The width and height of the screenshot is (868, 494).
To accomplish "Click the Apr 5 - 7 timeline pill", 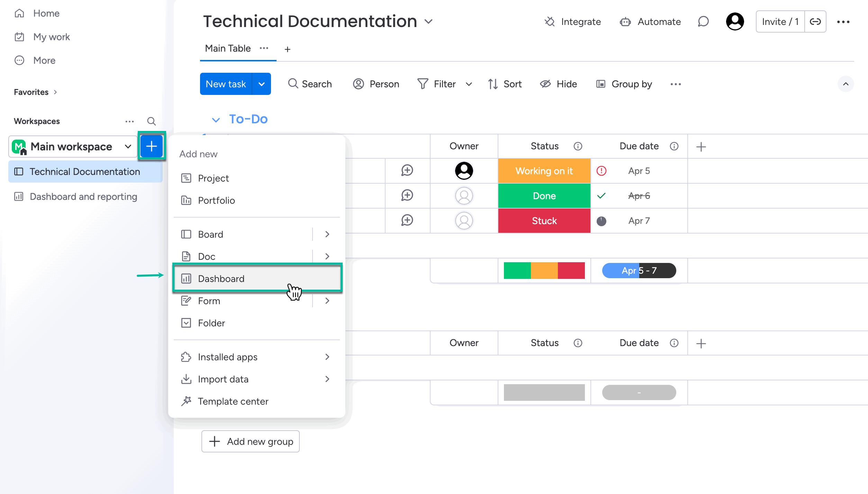I will pyautogui.click(x=639, y=271).
